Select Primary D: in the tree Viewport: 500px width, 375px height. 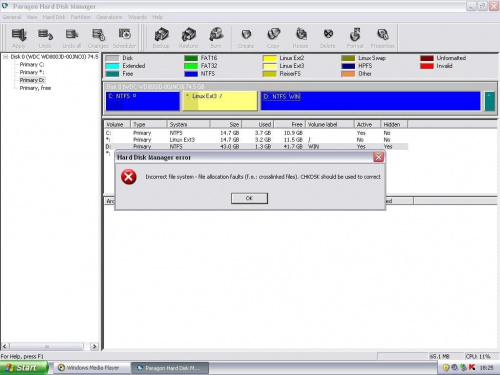pyautogui.click(x=32, y=80)
